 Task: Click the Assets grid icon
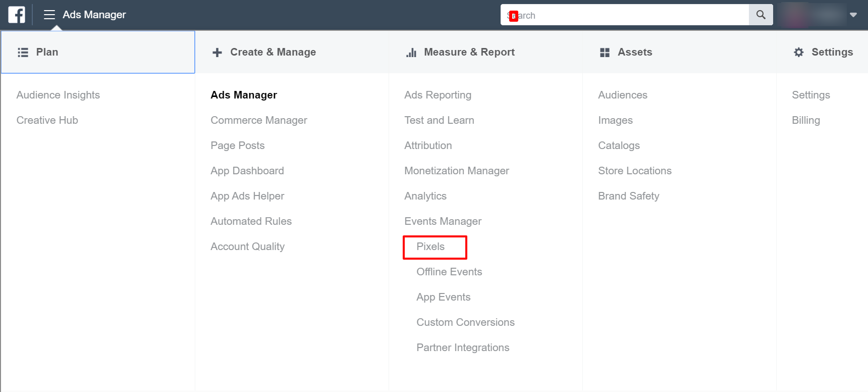[x=605, y=53]
